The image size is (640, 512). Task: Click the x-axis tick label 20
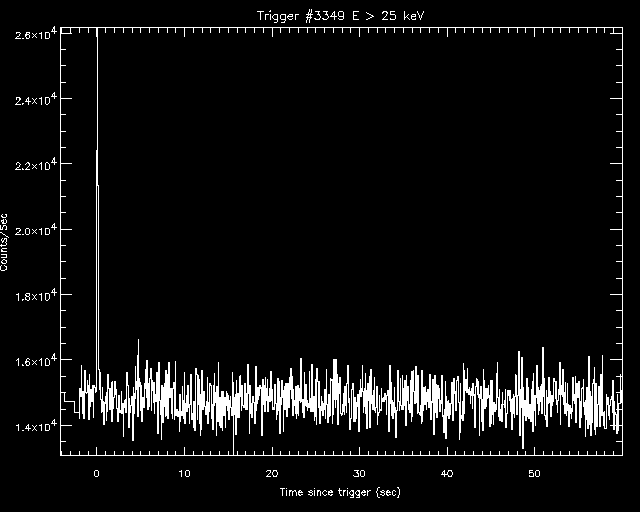[x=272, y=474]
